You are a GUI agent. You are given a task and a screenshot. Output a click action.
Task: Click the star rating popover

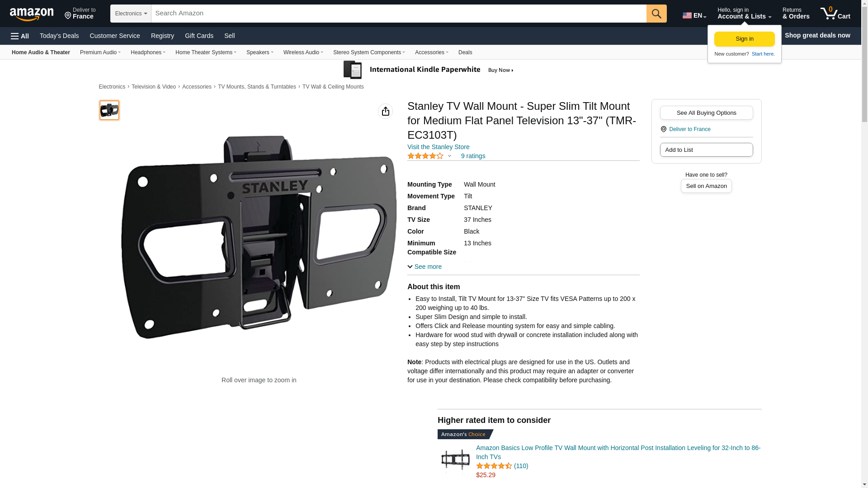point(429,156)
